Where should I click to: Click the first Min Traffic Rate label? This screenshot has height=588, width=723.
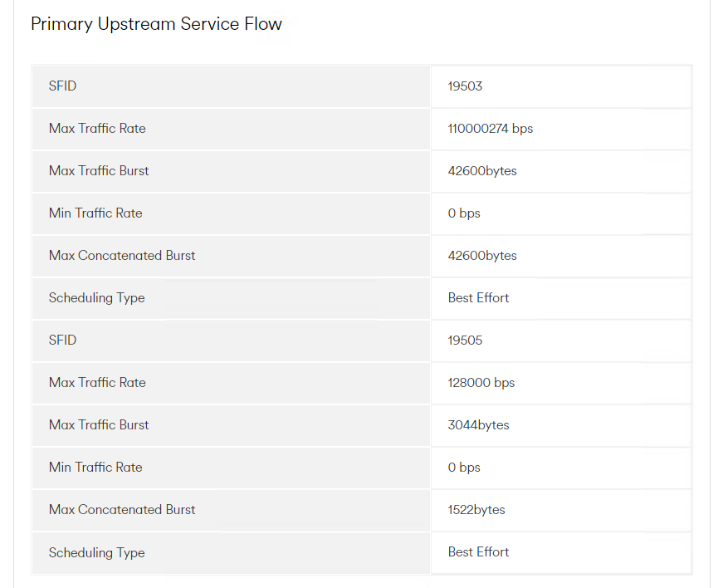click(95, 213)
